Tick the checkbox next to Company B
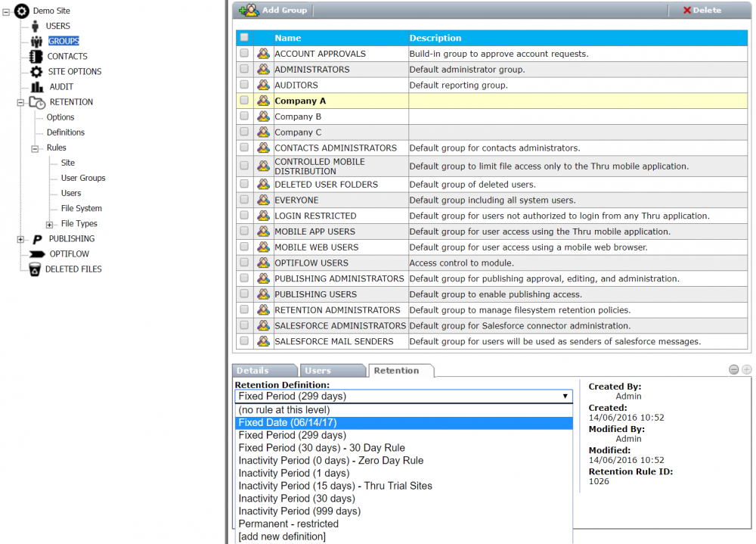This screenshot has width=756, height=544. click(x=244, y=117)
